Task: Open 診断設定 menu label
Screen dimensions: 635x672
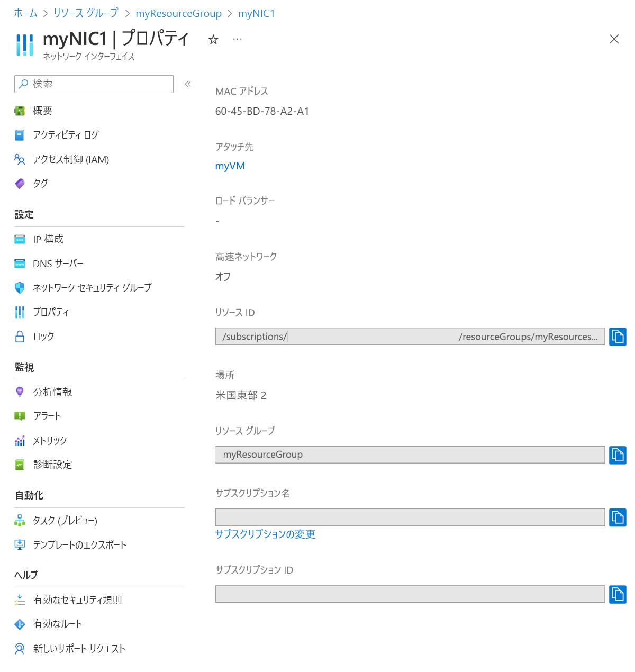Action: coord(52,465)
